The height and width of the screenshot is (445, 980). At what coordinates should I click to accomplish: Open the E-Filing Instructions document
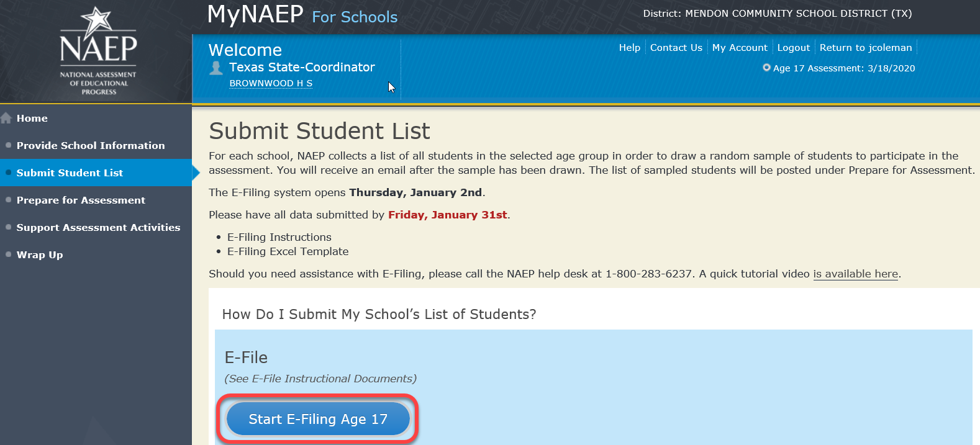tap(279, 237)
